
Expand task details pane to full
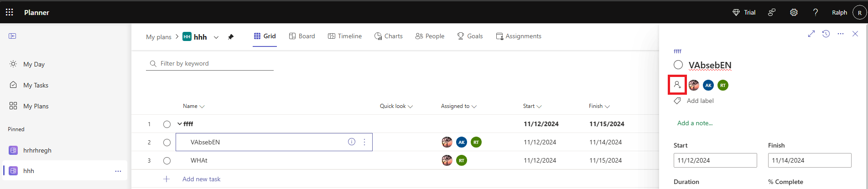pos(811,34)
